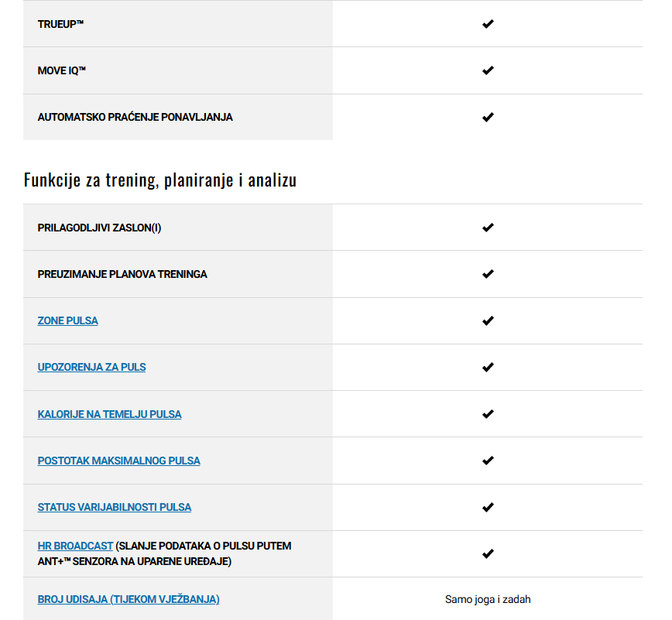
Task: Click the checkmark in TRUEUP row
Action: pos(488,24)
